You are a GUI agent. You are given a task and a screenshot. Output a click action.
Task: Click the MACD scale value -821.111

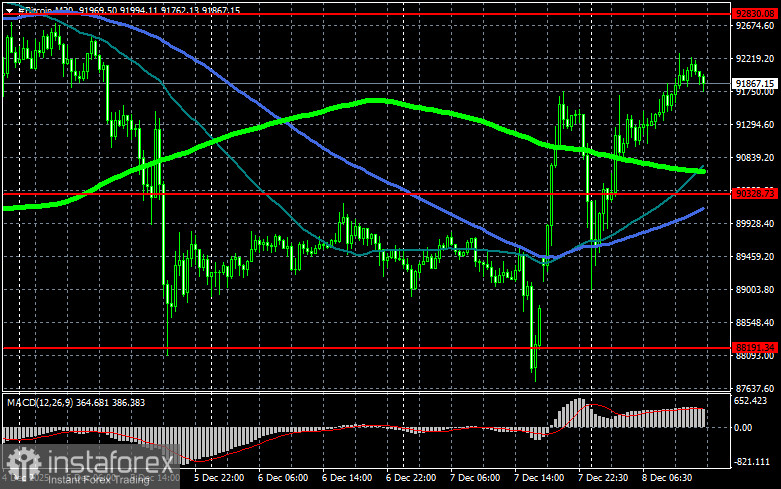(752, 462)
